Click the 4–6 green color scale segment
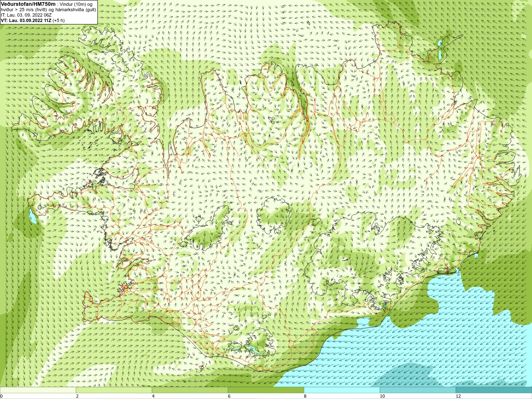The width and height of the screenshot is (532, 399). [x=190, y=390]
